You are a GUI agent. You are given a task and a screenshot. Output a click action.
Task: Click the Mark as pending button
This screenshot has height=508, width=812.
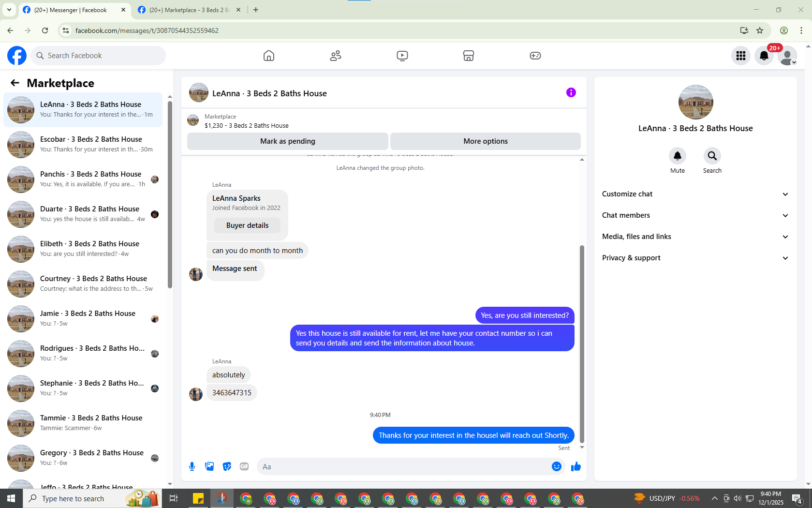[288, 141]
